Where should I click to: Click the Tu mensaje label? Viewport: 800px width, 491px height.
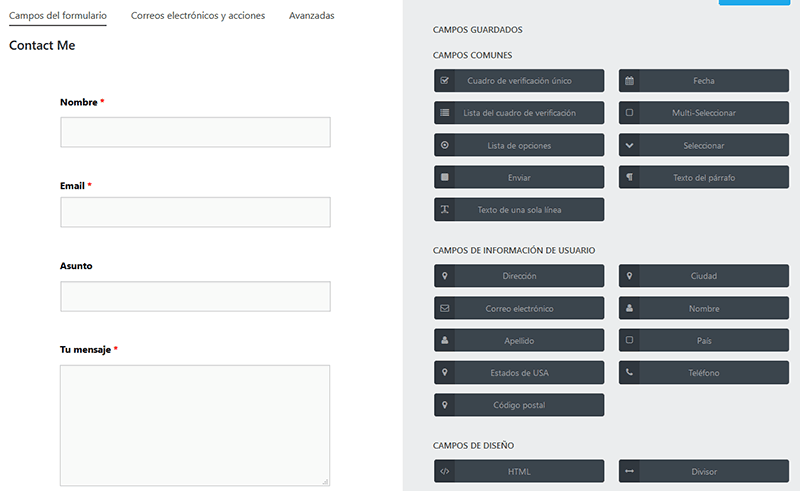85,350
